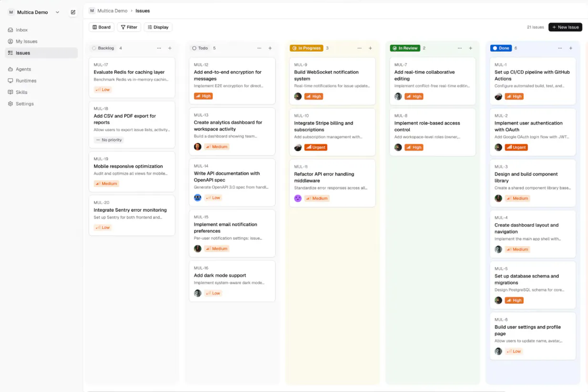Click assignee avatar on MUL-7 card
Screen dimensions: 588x392
398,96
